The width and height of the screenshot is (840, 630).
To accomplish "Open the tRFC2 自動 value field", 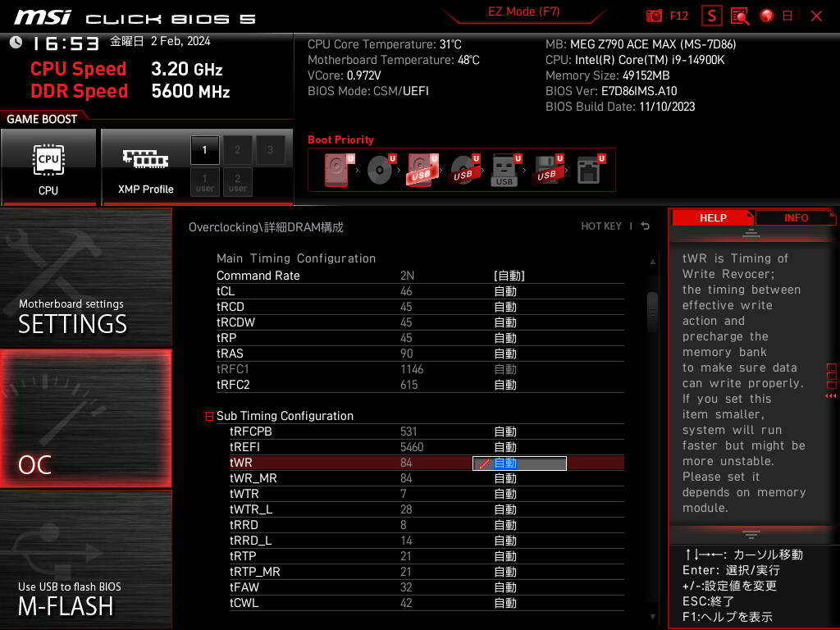I will coord(505,385).
